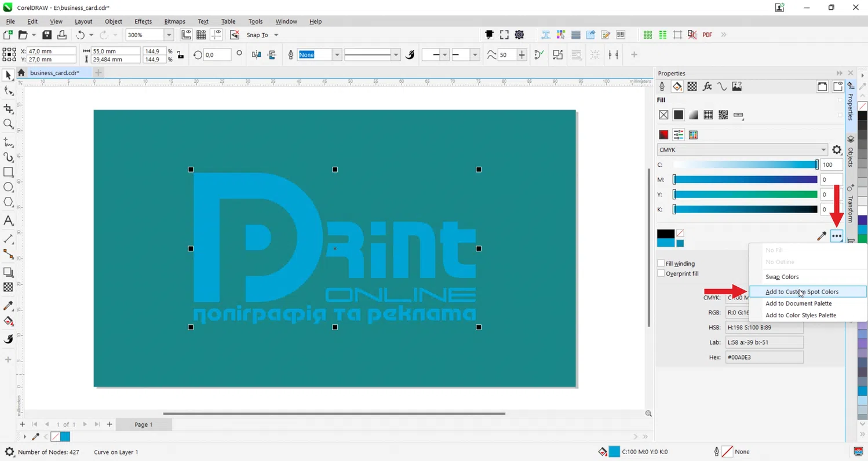Select the Transparency checkerboard tool
The width and height of the screenshot is (868, 461).
[x=8, y=287]
